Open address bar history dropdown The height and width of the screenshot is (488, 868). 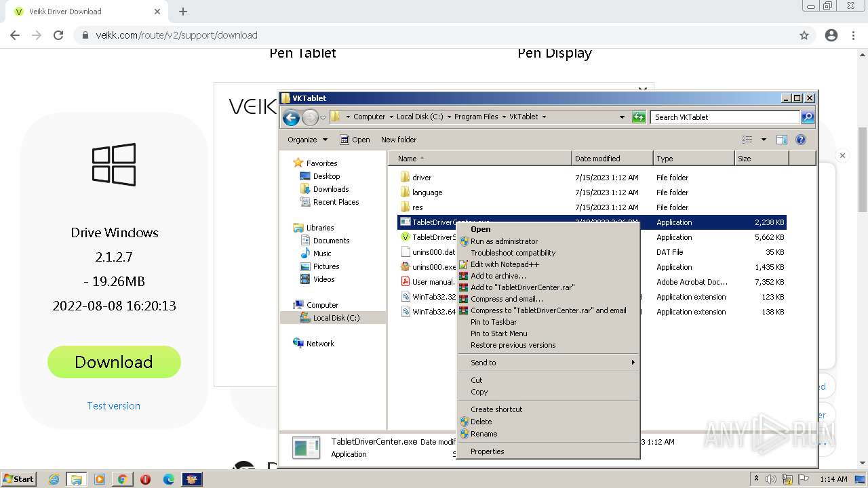click(x=622, y=117)
